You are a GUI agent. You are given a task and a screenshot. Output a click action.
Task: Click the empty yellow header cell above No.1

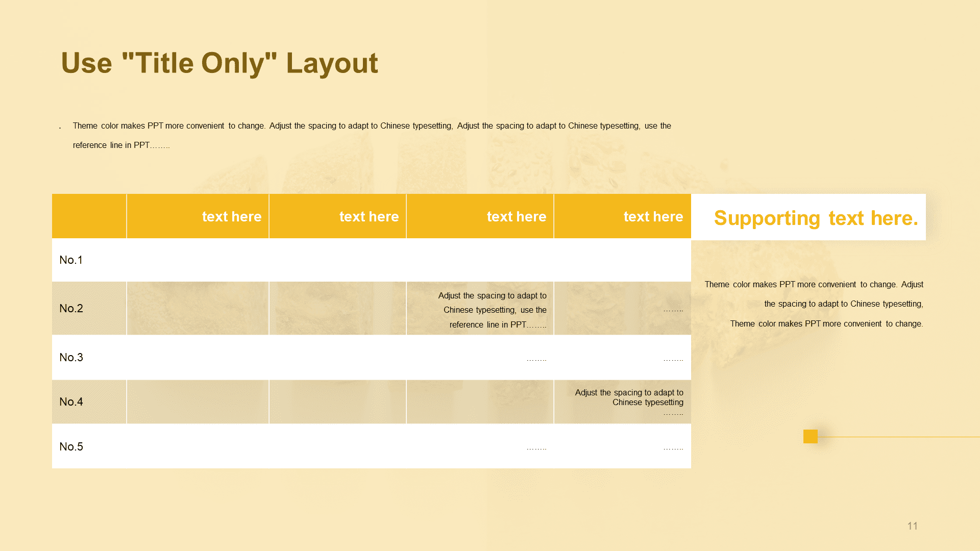point(89,216)
